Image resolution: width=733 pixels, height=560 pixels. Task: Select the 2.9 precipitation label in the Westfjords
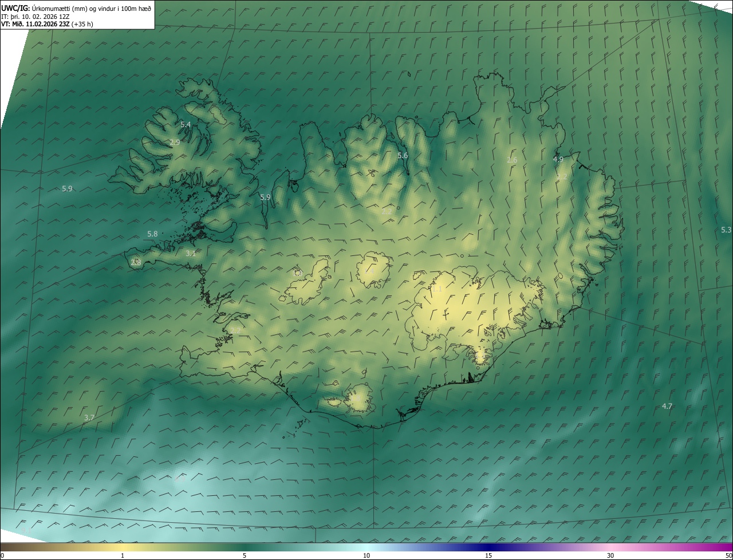175,142
